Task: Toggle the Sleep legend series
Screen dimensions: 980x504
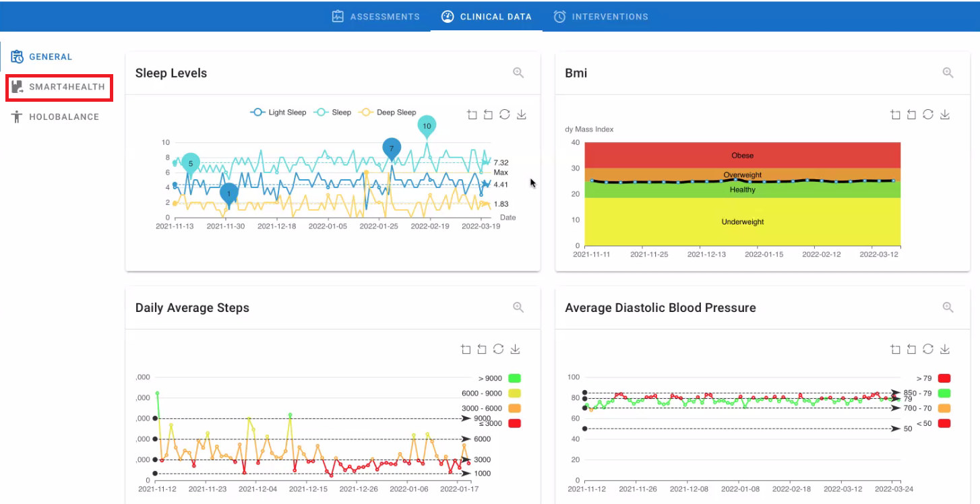Action: (x=332, y=113)
